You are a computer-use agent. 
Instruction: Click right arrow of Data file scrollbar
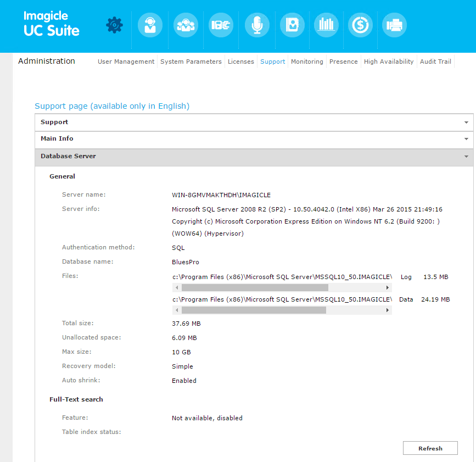388,310
